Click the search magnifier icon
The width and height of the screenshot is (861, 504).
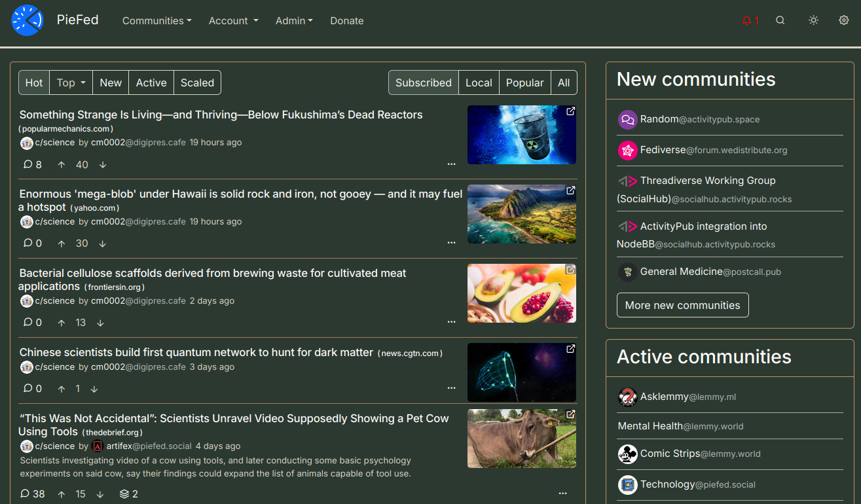pos(780,20)
